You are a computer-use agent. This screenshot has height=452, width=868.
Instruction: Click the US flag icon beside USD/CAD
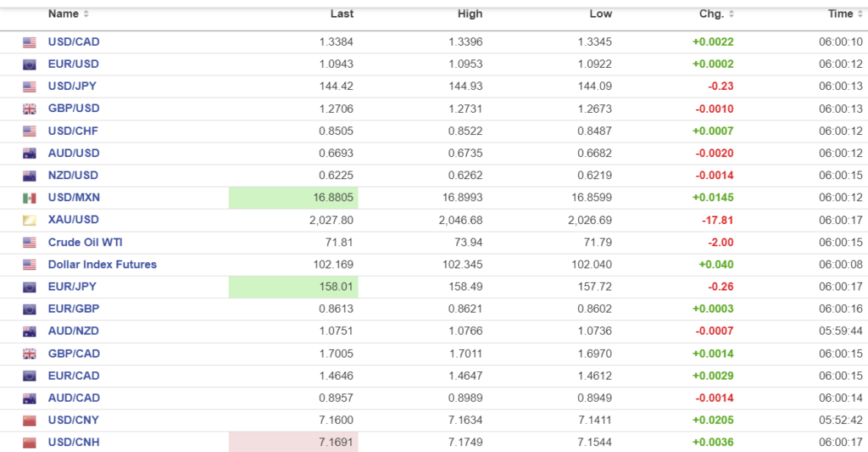tap(30, 42)
